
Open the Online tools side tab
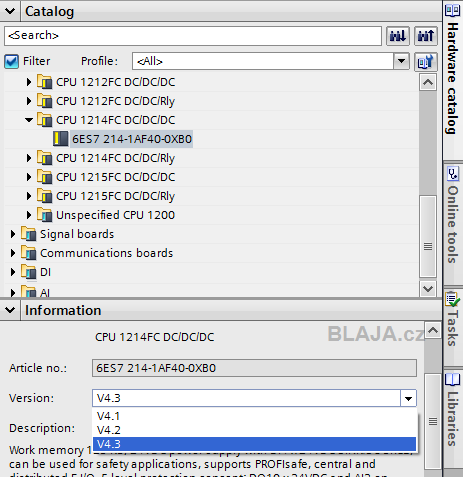point(453,215)
